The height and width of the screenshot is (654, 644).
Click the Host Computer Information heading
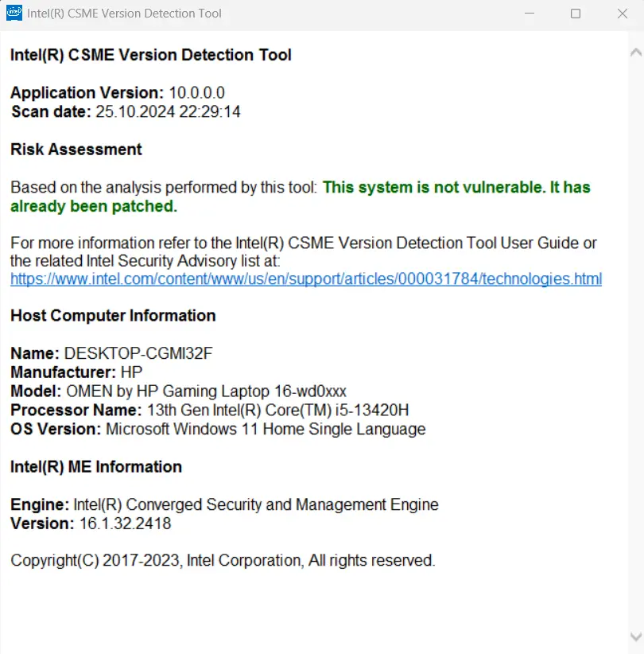113,316
